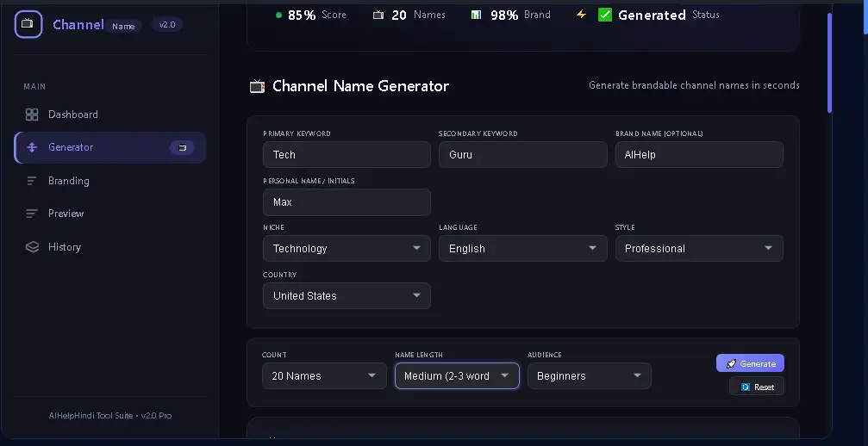This screenshot has height=446, width=868.
Task: Click the Name badge next to Channel
Action: [123, 26]
